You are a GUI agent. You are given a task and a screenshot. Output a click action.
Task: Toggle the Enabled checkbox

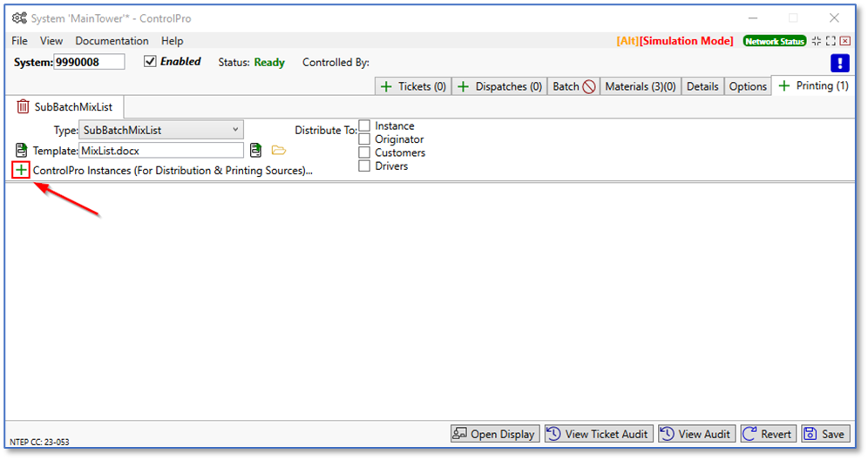[x=150, y=62]
